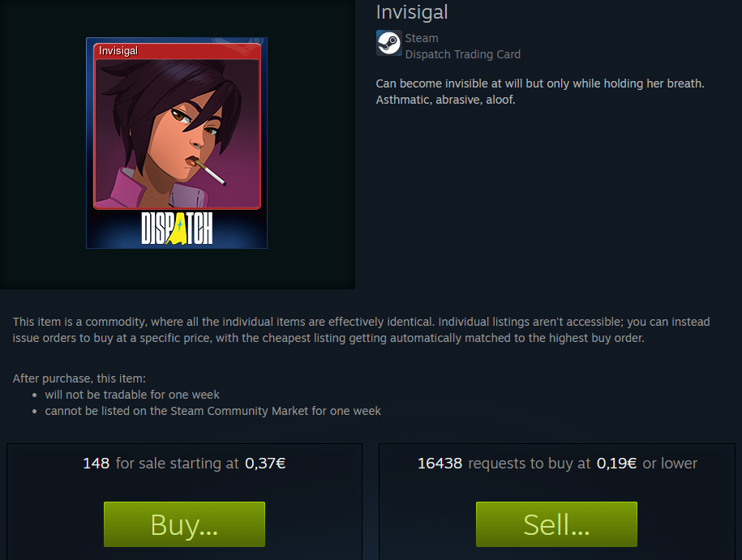Click the 148 for sale count
Image resolution: width=742 pixels, height=560 pixels.
pyautogui.click(x=96, y=463)
